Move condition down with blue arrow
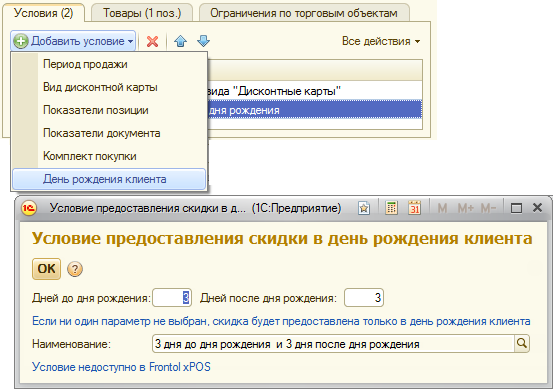This screenshot has width=553, height=389. coord(203,41)
